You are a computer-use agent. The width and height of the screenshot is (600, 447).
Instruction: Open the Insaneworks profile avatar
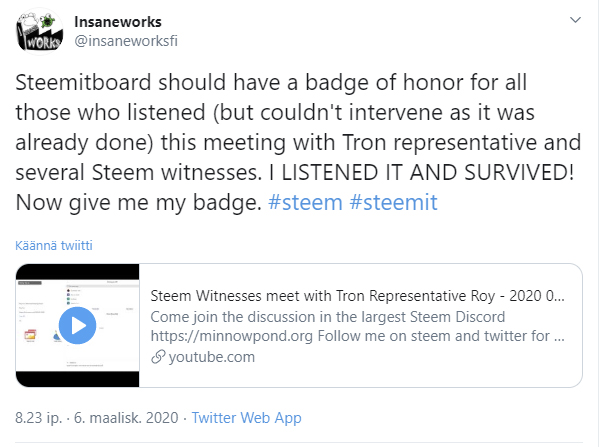tap(39, 32)
